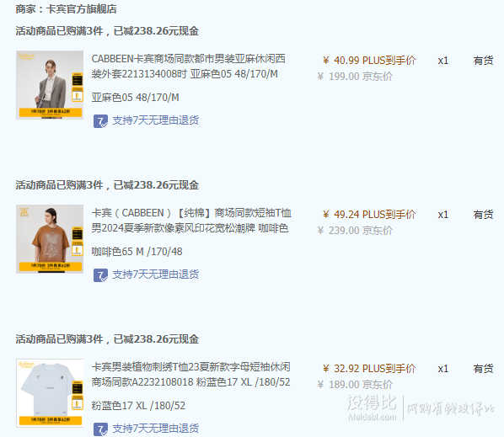Screen dimensions: 504x437
Task: Click the 咖啡色65 M/170/48 variant text
Action: pos(137,252)
